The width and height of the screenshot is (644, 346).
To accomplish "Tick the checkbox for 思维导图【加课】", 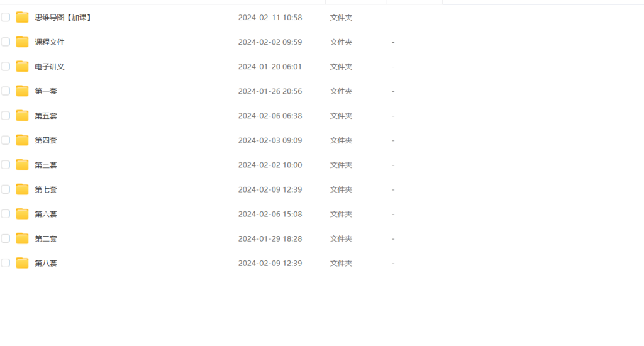I will tap(5, 17).
